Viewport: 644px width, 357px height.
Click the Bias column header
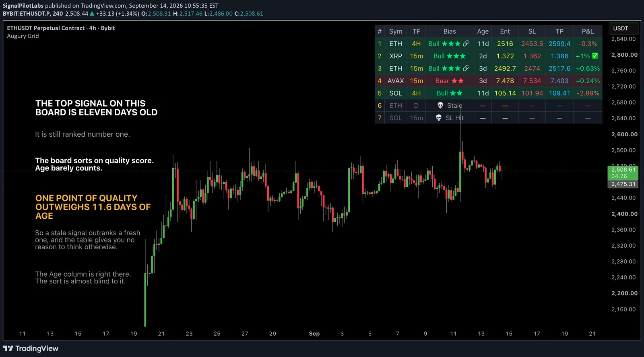(450, 31)
